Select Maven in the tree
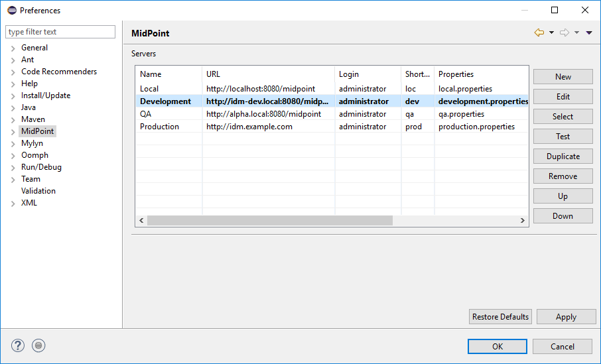The width and height of the screenshot is (601, 364). point(33,119)
